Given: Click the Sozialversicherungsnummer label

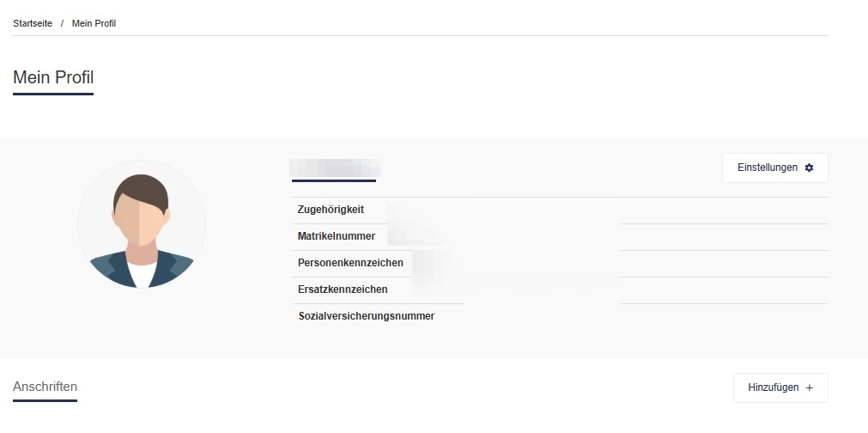Looking at the screenshot, I should [367, 316].
